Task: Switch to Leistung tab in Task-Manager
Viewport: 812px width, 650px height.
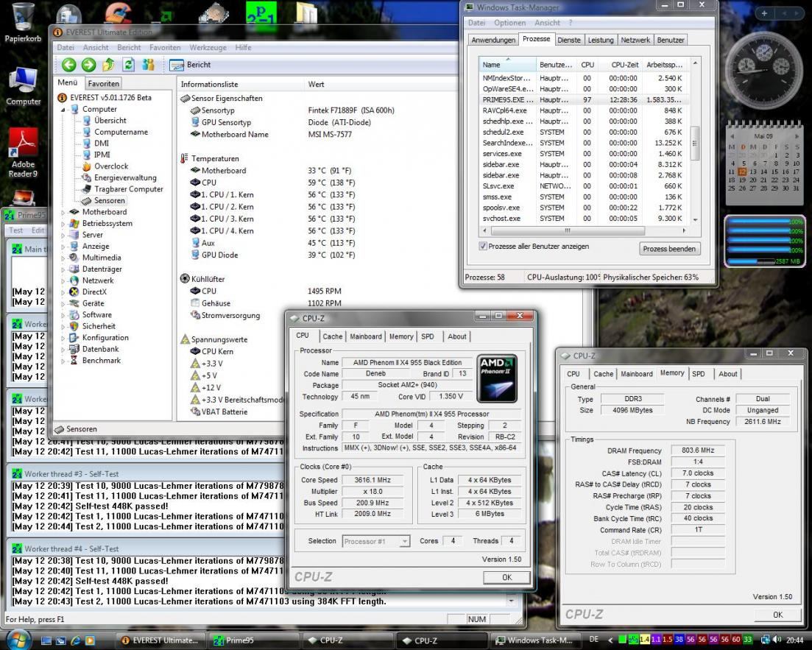Action: pos(601,40)
